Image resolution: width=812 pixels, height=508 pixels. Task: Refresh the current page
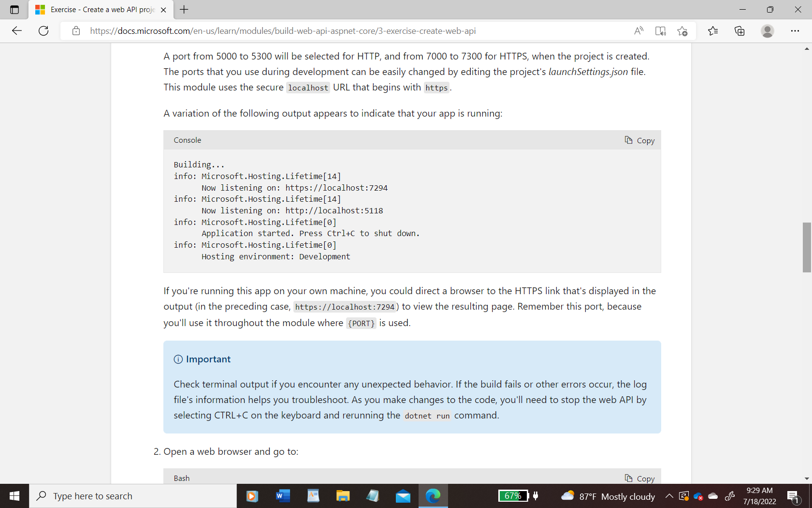[43, 31]
